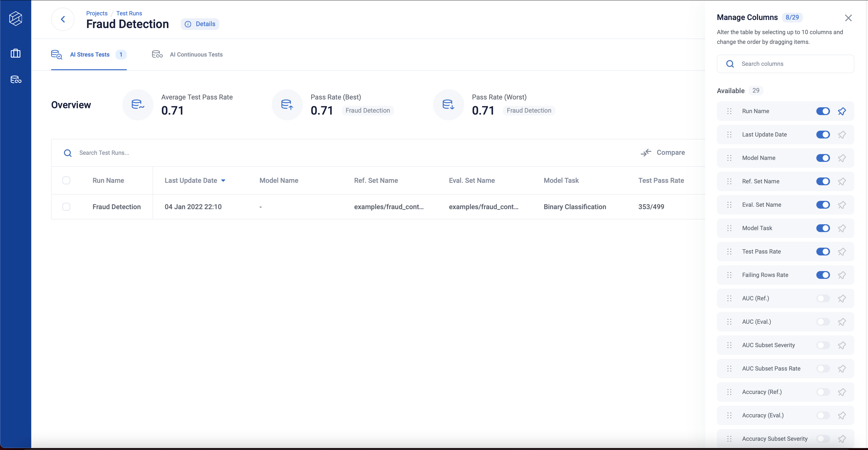Click the Binary Classification cell
Screen dimensions: 868x450
(x=575, y=207)
